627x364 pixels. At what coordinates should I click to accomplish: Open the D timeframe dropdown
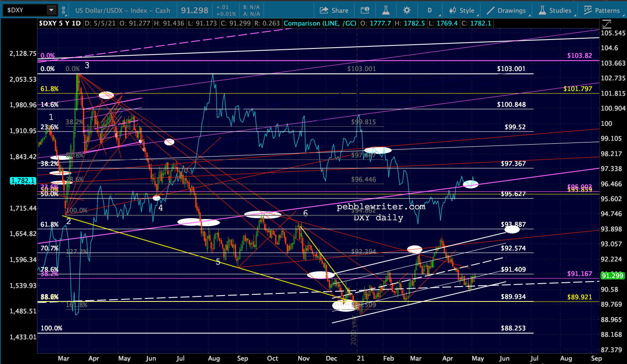click(430, 10)
